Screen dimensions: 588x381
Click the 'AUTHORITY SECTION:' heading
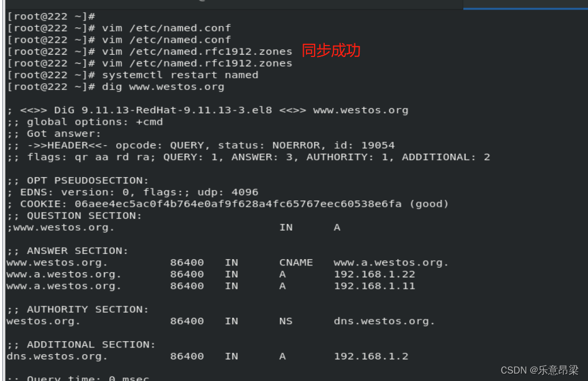point(78,309)
